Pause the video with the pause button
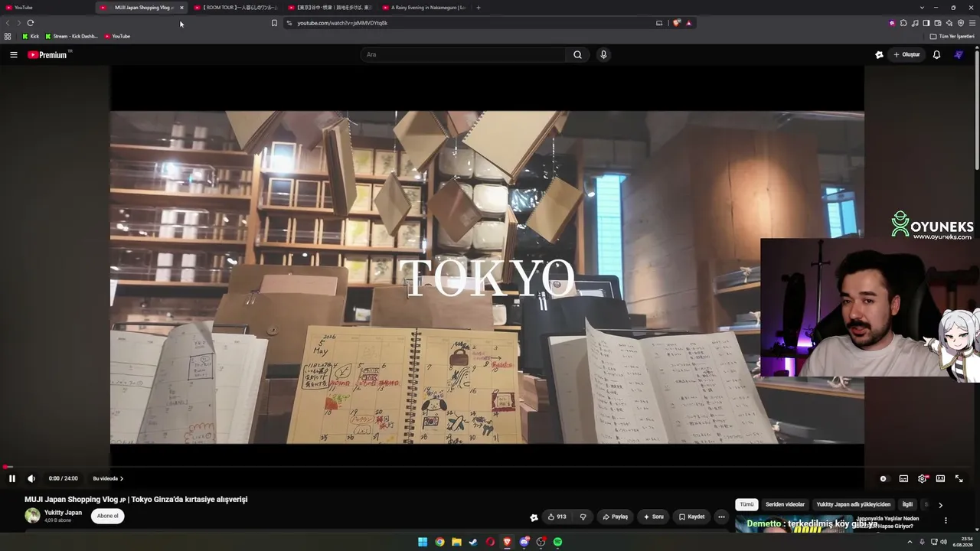 click(x=12, y=478)
